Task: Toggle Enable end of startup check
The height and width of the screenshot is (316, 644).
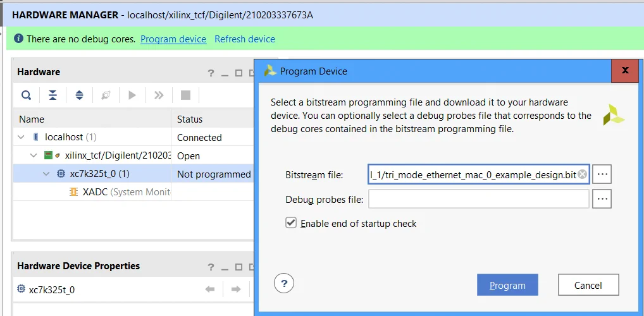Action: 291,223
